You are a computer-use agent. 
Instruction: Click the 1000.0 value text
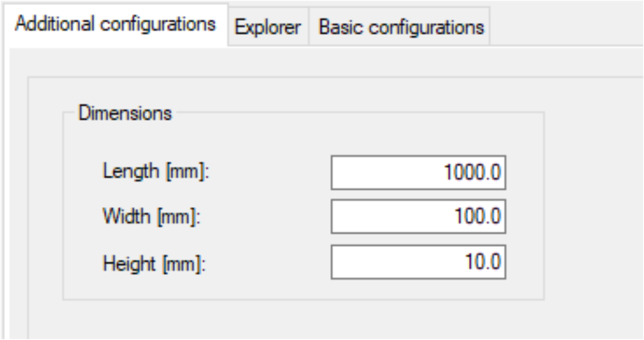[472, 173]
